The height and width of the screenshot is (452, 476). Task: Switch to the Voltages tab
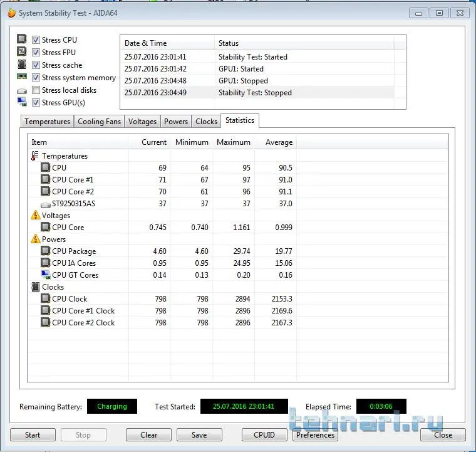[x=142, y=122]
